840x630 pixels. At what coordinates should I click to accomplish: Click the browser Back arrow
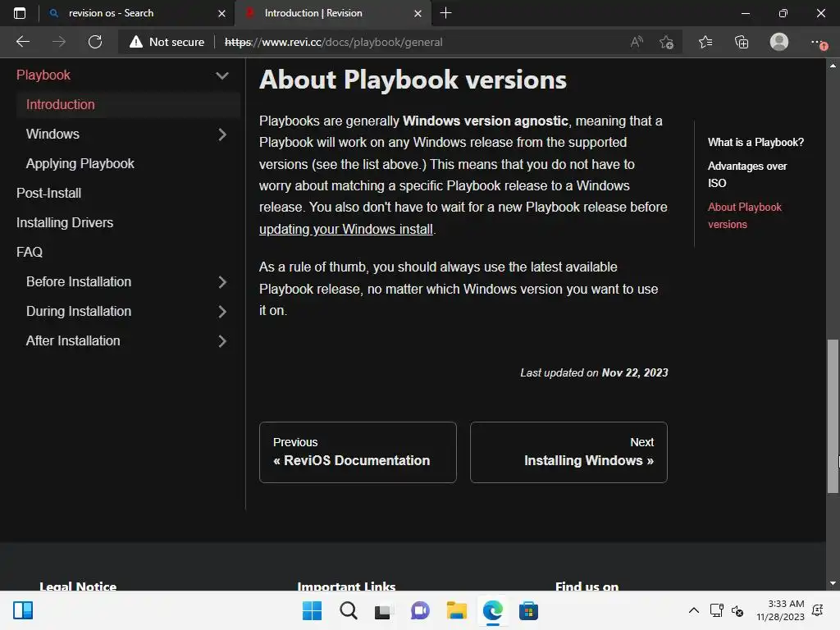(x=23, y=42)
